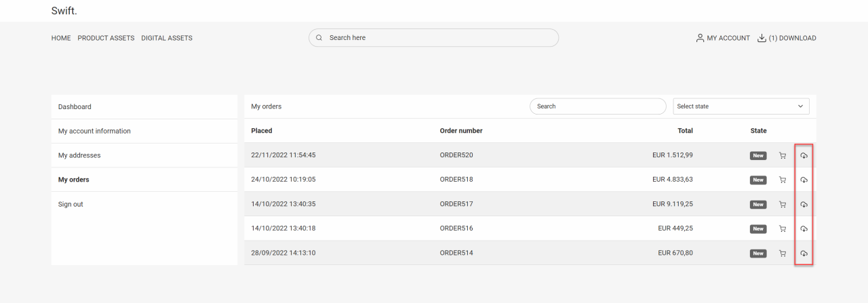Click Sign out in the sidebar
Screen dimensions: 868x303
pos(71,205)
